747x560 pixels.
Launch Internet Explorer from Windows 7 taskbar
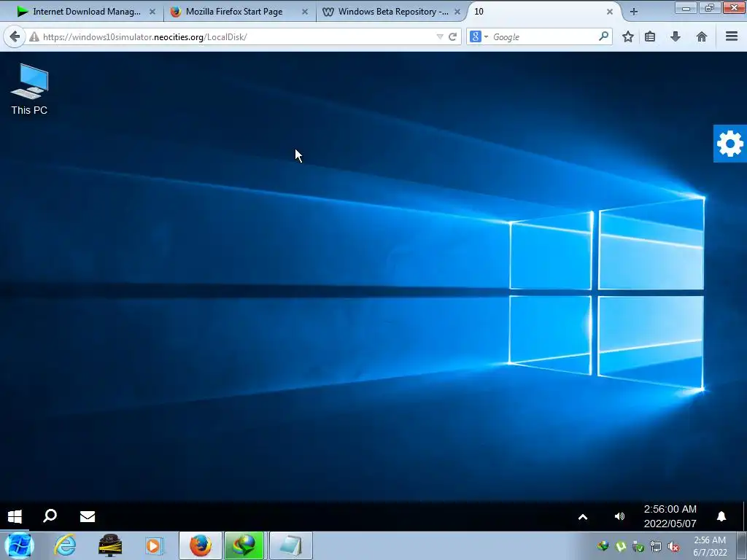point(65,545)
